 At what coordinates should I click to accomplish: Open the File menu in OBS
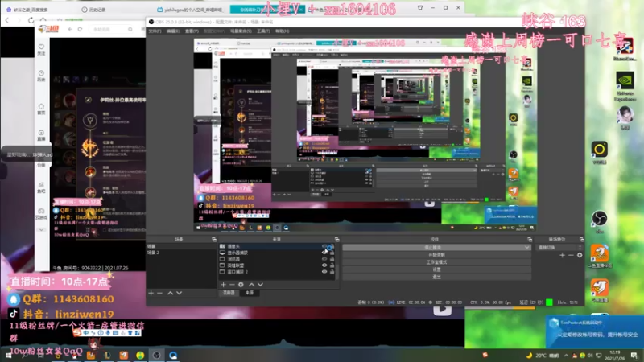155,31
